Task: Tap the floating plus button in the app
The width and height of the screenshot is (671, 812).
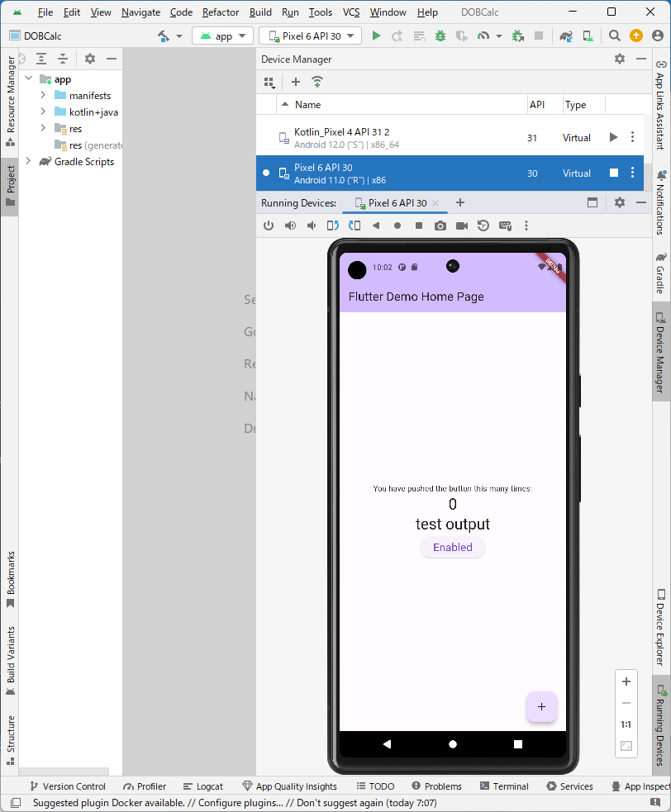Action: pyautogui.click(x=541, y=706)
